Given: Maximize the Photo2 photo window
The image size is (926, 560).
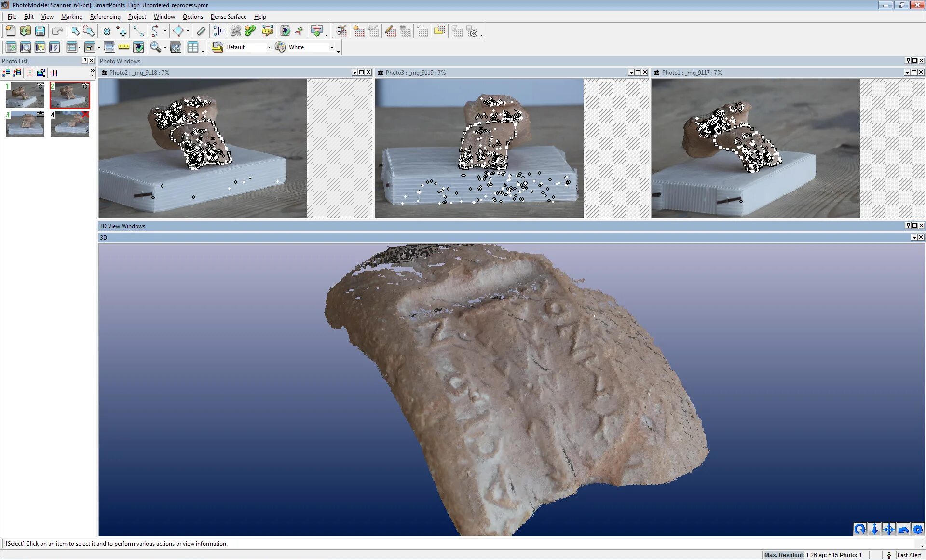Looking at the screenshot, I should [x=361, y=72].
